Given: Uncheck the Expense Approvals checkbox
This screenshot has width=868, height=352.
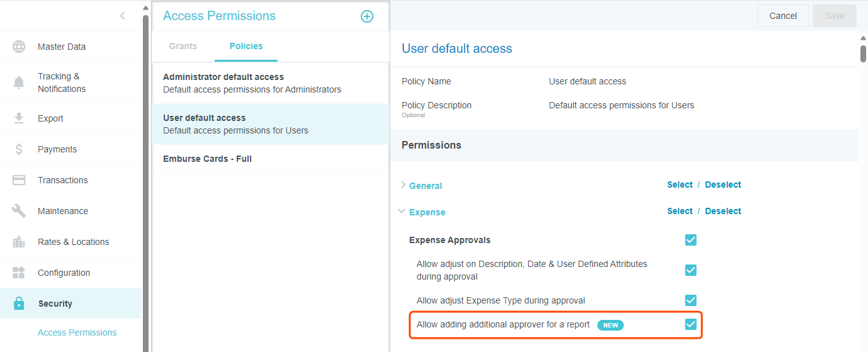Looking at the screenshot, I should tap(690, 240).
